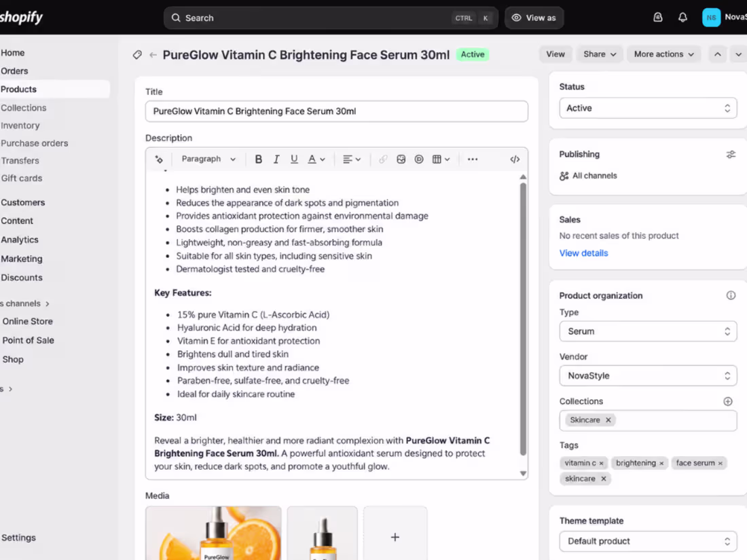Open Discounts in the sidebar
The width and height of the screenshot is (747, 560).
click(x=22, y=278)
